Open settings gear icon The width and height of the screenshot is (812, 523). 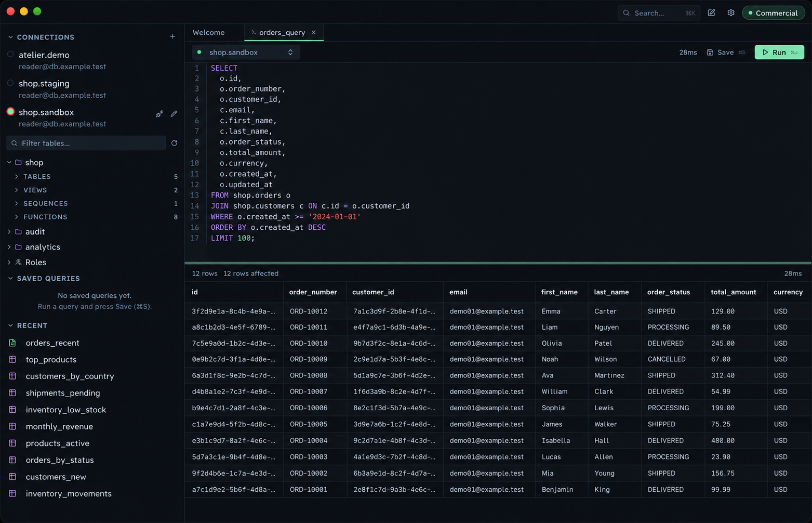pyautogui.click(x=730, y=13)
